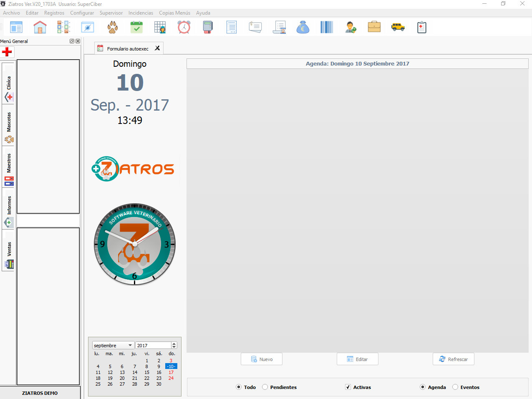Open the euro money bag icon
Image resolution: width=532 pixels, height=399 pixels.
tap(303, 28)
